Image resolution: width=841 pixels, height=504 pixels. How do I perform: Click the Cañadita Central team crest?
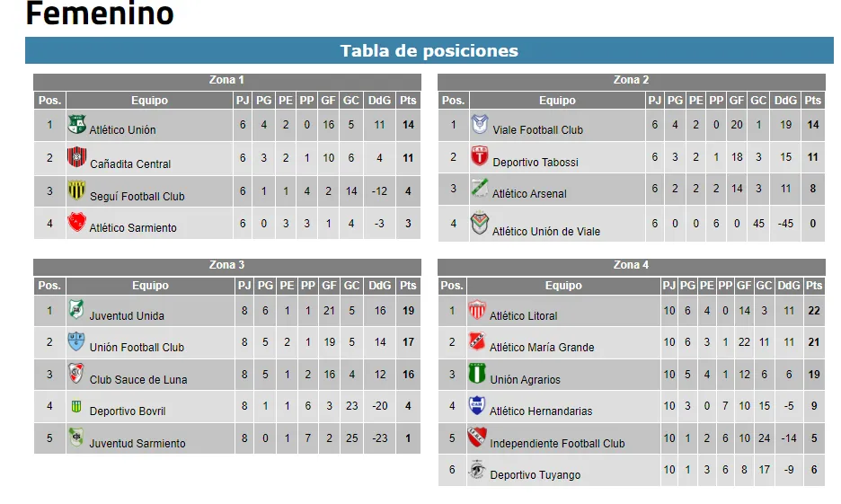click(x=77, y=158)
